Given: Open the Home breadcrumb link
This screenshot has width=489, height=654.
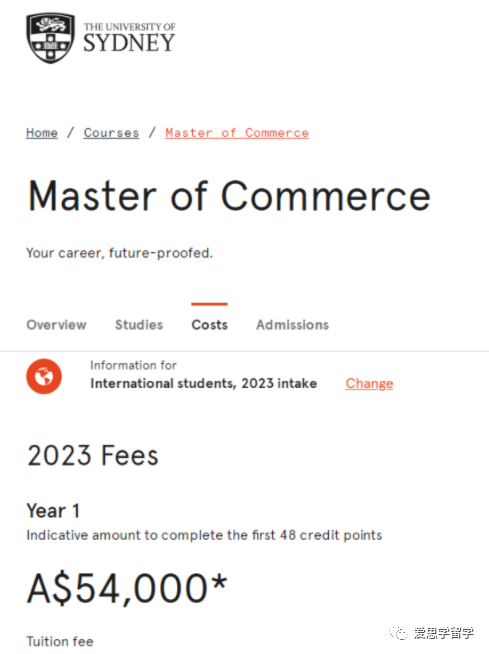Looking at the screenshot, I should [42, 133].
